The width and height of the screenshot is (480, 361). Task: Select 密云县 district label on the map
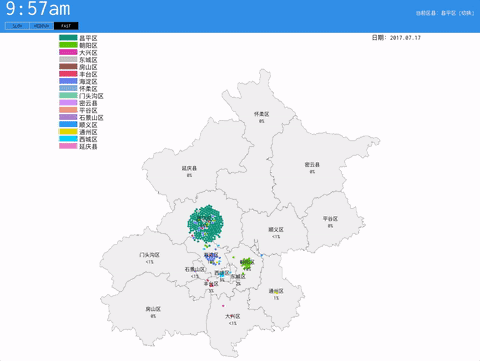pos(312,165)
